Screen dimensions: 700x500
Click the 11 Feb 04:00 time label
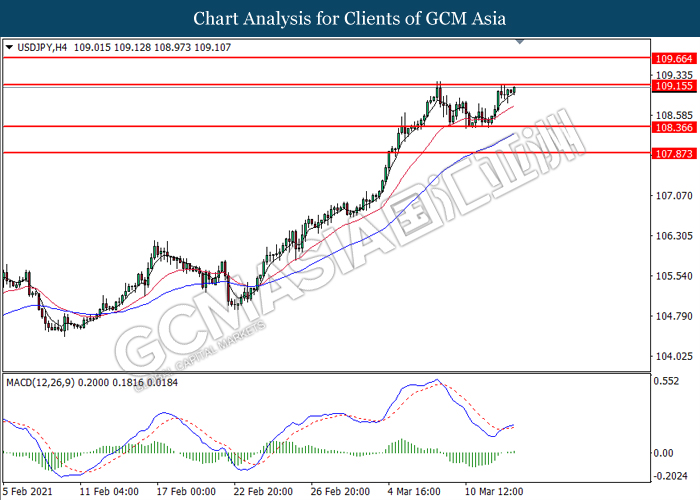(x=109, y=492)
